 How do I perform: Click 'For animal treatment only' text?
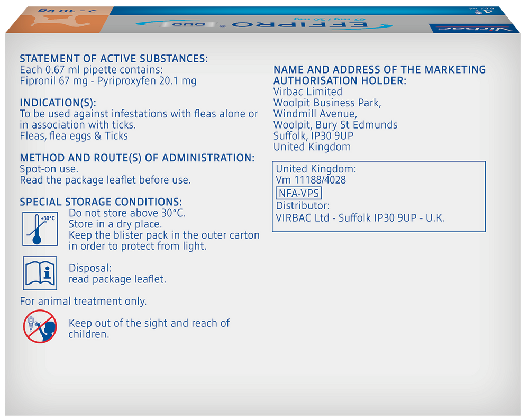[x=83, y=302]
